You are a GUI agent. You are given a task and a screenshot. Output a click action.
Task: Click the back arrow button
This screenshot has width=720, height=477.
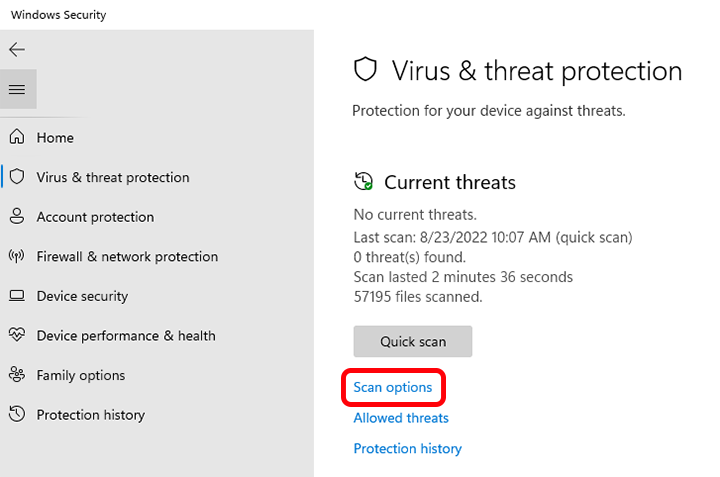pyautogui.click(x=17, y=50)
